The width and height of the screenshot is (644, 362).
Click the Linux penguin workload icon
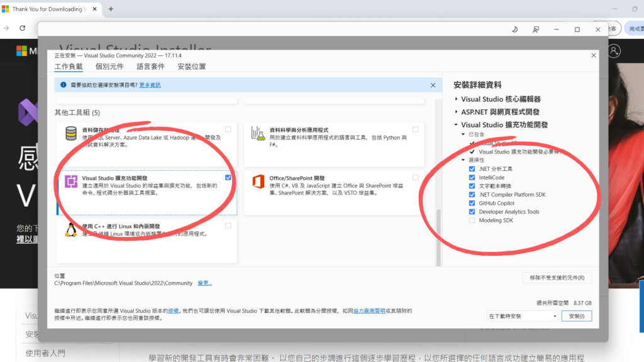(71, 230)
